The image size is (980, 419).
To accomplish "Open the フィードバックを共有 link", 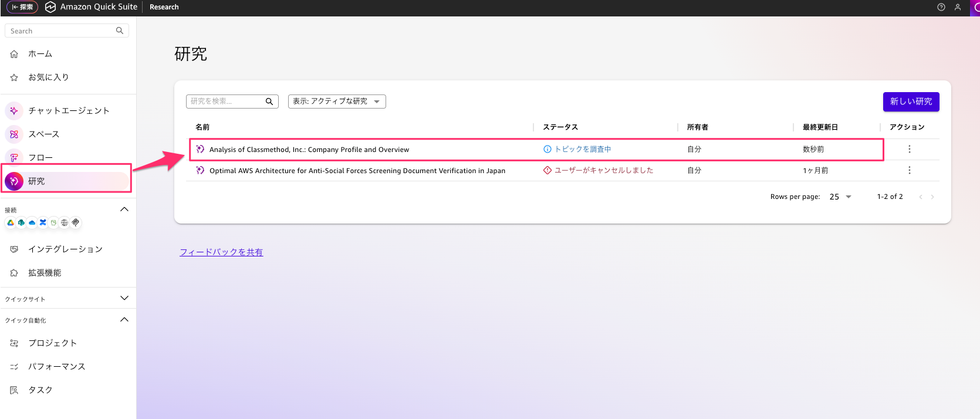I will pyautogui.click(x=221, y=252).
